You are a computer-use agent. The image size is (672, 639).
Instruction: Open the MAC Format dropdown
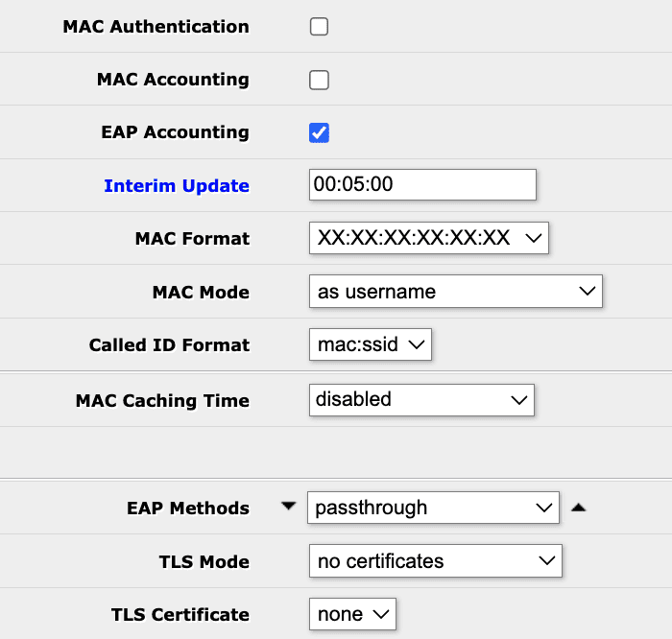(429, 238)
